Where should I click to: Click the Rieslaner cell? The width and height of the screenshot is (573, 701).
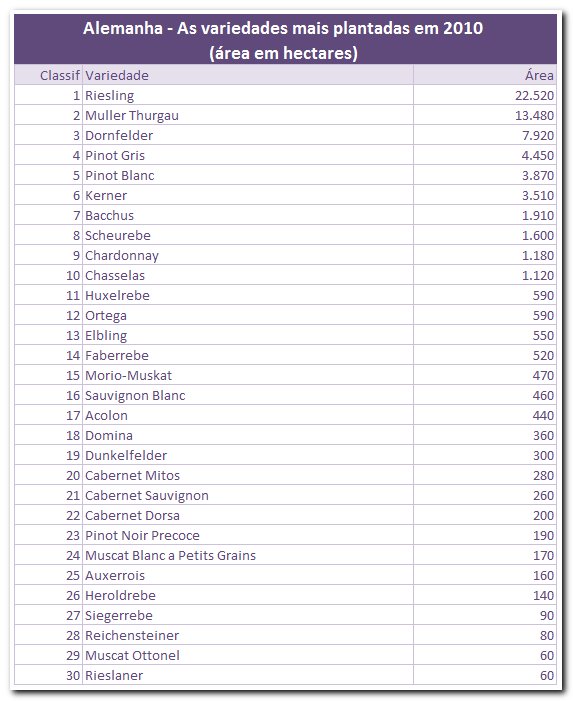click(x=248, y=675)
